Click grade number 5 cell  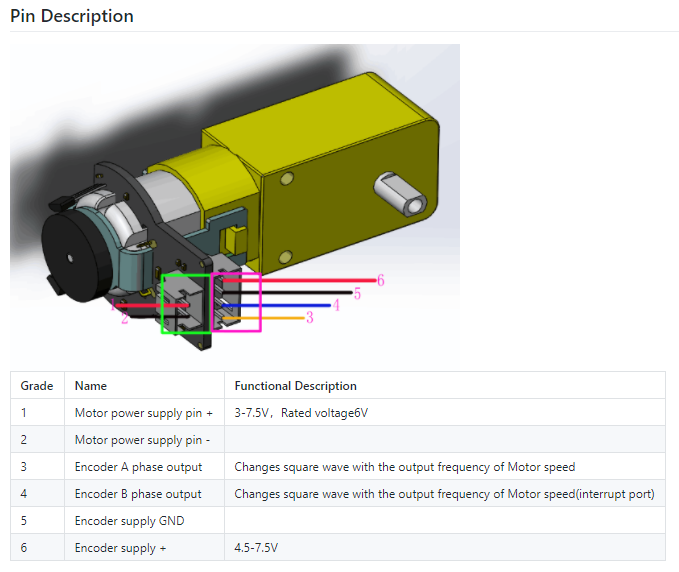tap(37, 520)
